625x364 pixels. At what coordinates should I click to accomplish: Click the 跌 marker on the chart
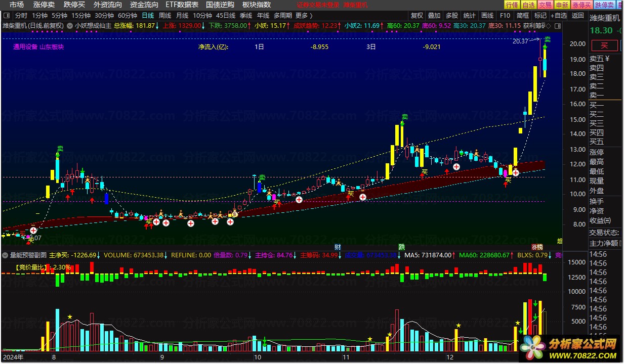[x=402, y=247]
